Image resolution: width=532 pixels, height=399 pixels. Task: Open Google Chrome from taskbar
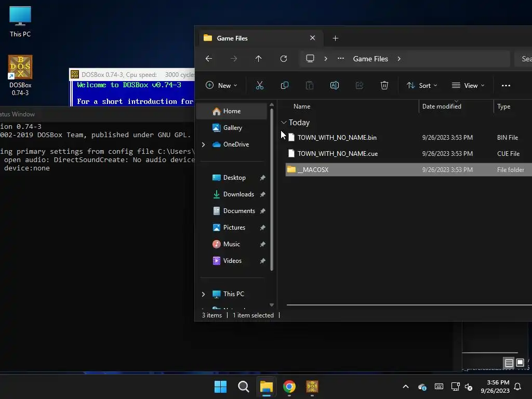(289, 387)
